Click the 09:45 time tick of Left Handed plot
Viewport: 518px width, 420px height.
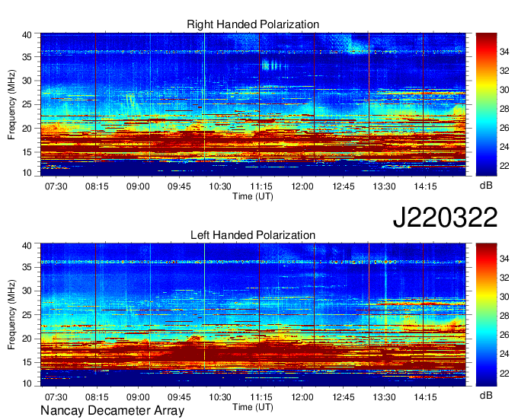click(179, 397)
